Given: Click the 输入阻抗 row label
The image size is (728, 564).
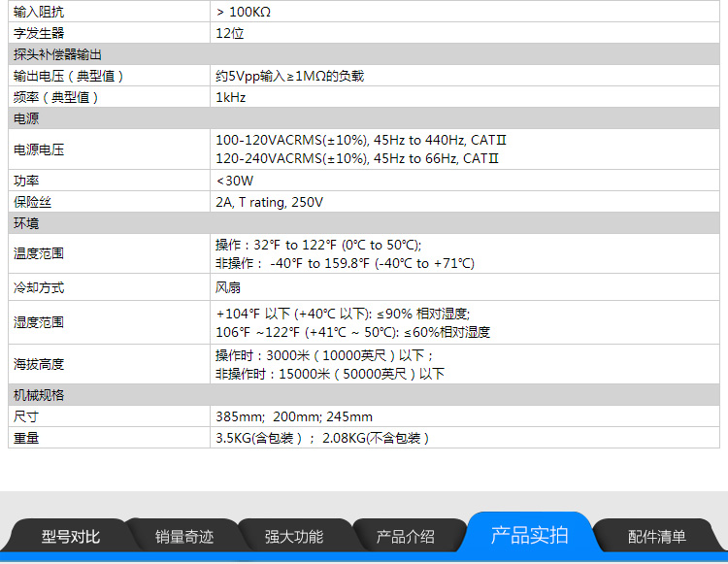Looking at the screenshot, I should point(40,12).
